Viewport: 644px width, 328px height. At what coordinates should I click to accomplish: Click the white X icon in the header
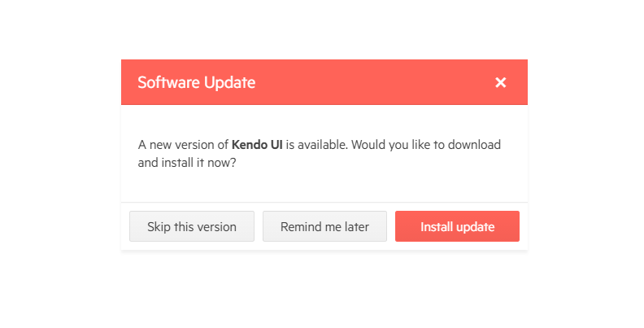[501, 82]
